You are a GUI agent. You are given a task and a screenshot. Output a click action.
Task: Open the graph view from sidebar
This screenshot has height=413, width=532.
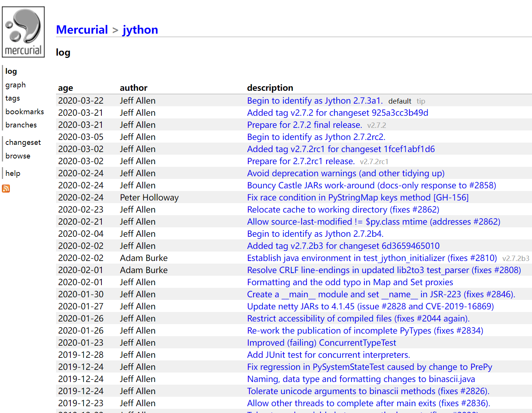(x=16, y=85)
